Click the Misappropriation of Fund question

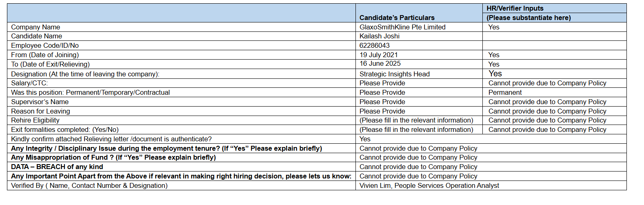click(113, 157)
